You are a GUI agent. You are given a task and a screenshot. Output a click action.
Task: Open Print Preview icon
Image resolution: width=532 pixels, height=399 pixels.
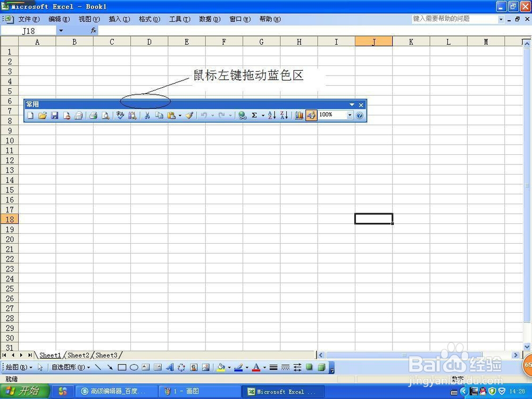click(105, 115)
